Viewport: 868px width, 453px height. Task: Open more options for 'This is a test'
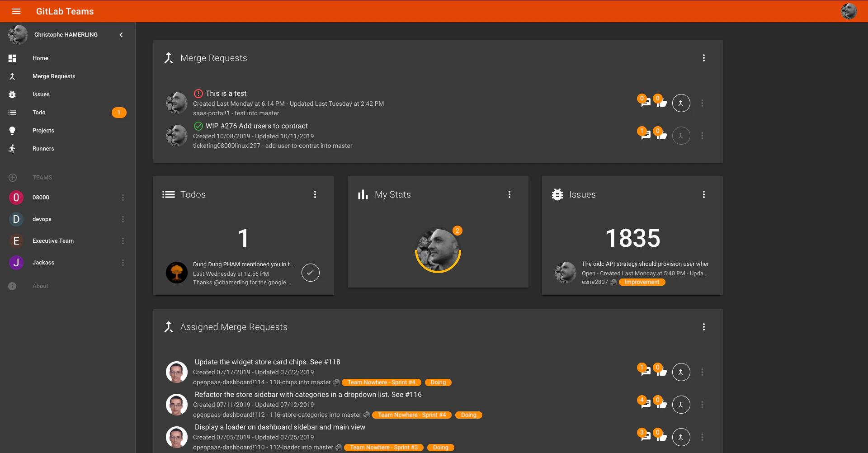click(702, 103)
